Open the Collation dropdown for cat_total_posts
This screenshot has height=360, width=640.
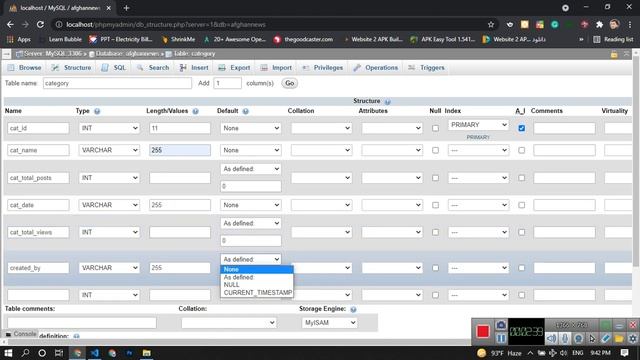coord(321,178)
